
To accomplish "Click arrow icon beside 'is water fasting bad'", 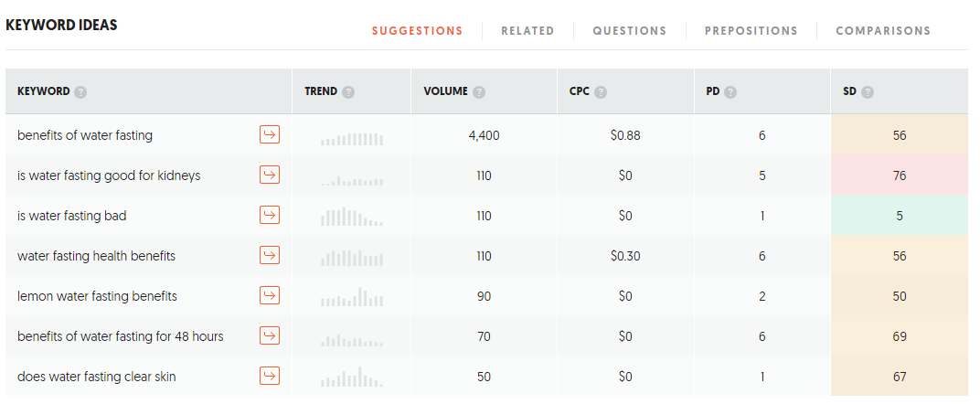I will pyautogui.click(x=270, y=216).
